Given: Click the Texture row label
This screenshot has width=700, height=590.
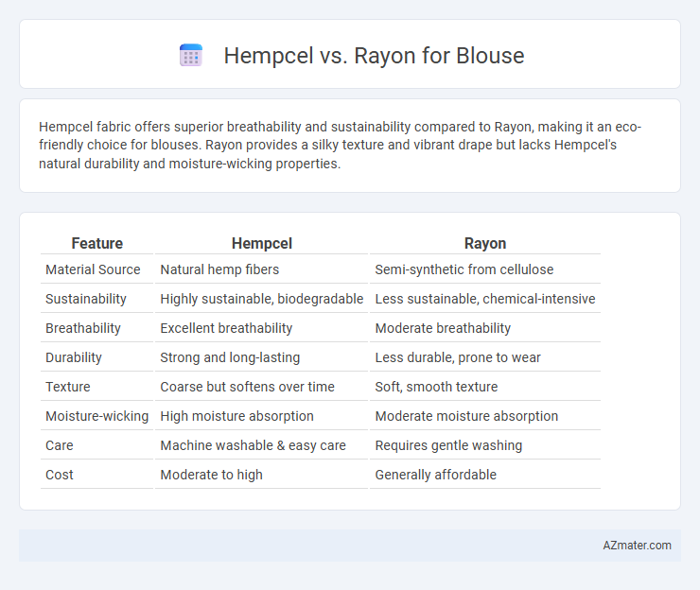Looking at the screenshot, I should coord(68,387).
